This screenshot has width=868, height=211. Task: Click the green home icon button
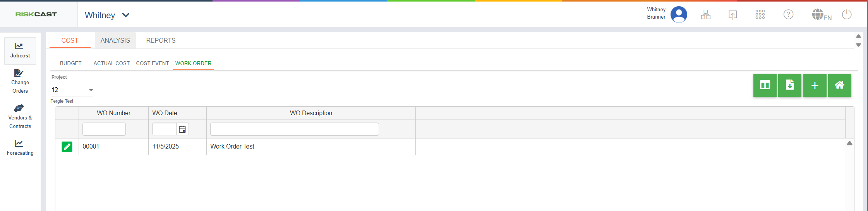(839, 85)
